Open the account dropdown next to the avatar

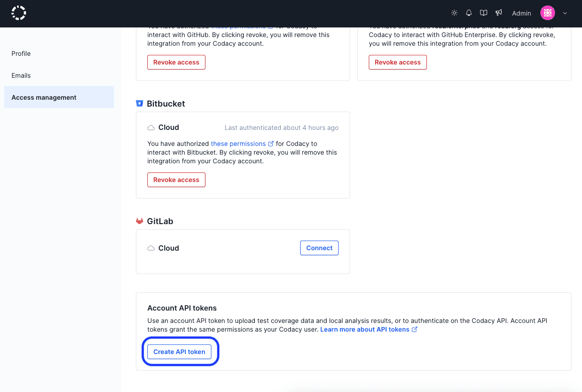point(565,13)
